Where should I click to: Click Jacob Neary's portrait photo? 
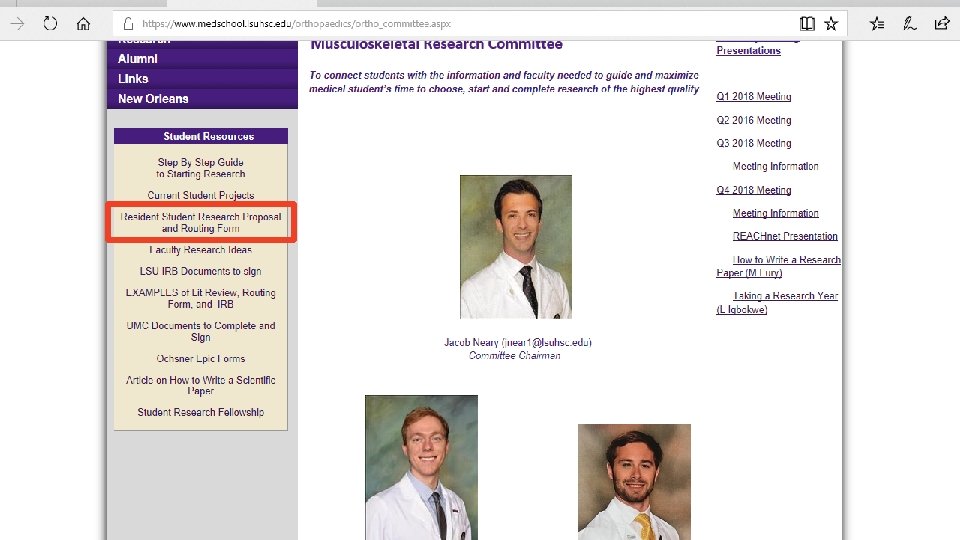[x=516, y=247]
